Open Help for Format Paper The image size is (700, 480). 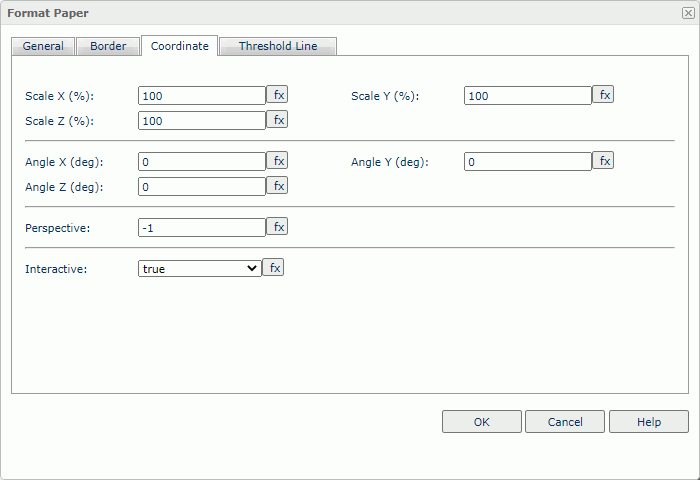(648, 422)
